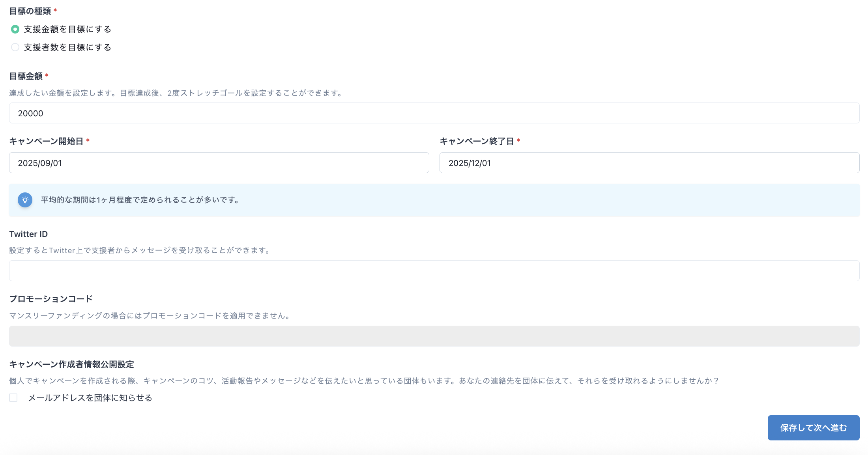Click the 目標金額 field label
The image size is (868, 455).
[x=26, y=76]
